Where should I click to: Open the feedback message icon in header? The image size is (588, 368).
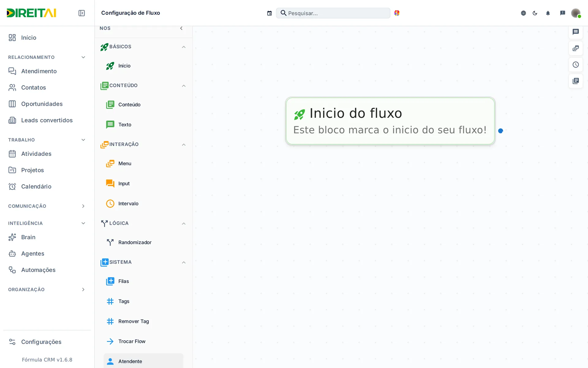pos(563,13)
